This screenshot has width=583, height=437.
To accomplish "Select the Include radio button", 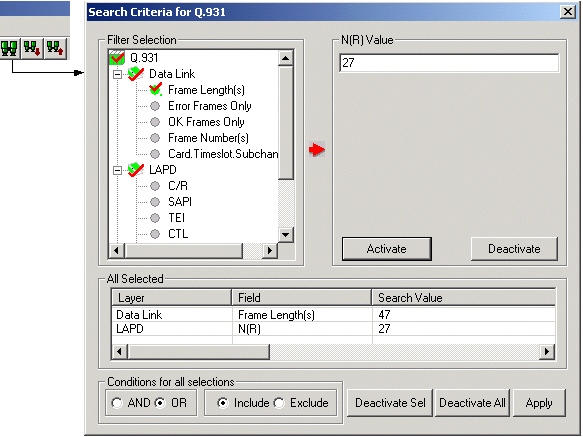I will 223,403.
